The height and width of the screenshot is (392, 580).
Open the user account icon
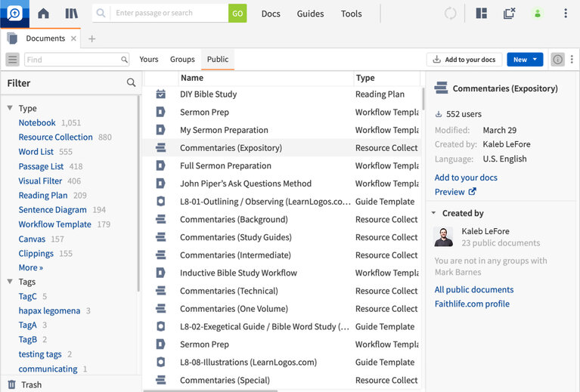pyautogui.click(x=538, y=14)
